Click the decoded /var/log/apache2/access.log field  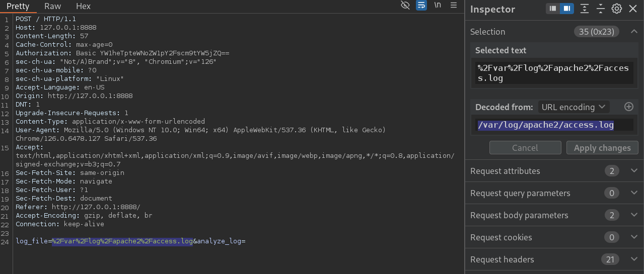point(555,125)
